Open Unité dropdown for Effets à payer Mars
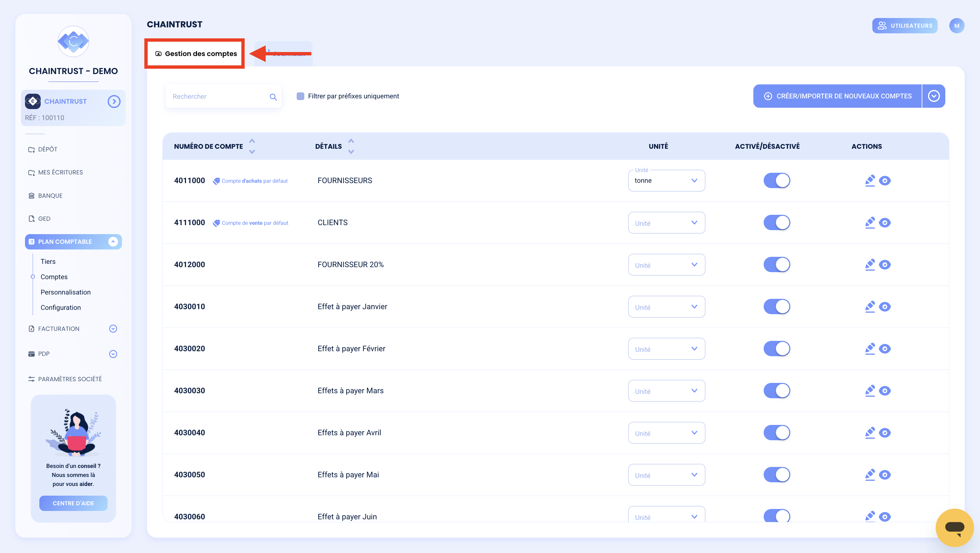The width and height of the screenshot is (980, 553). pos(667,391)
